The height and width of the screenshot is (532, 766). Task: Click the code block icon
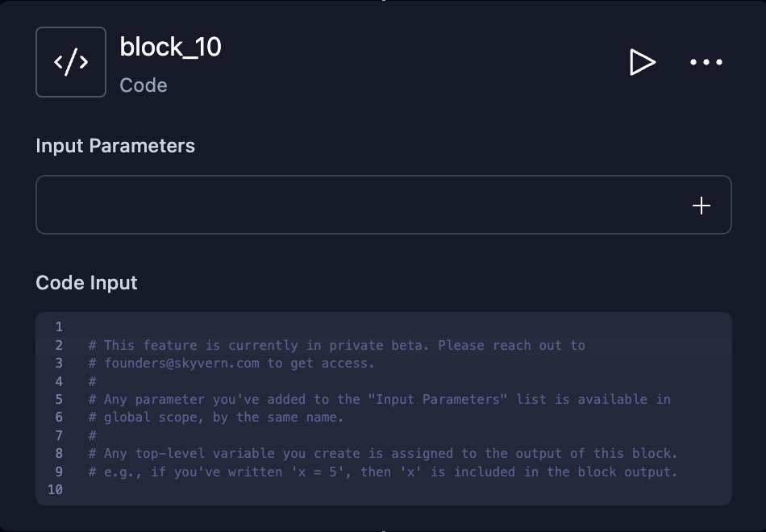(71, 62)
